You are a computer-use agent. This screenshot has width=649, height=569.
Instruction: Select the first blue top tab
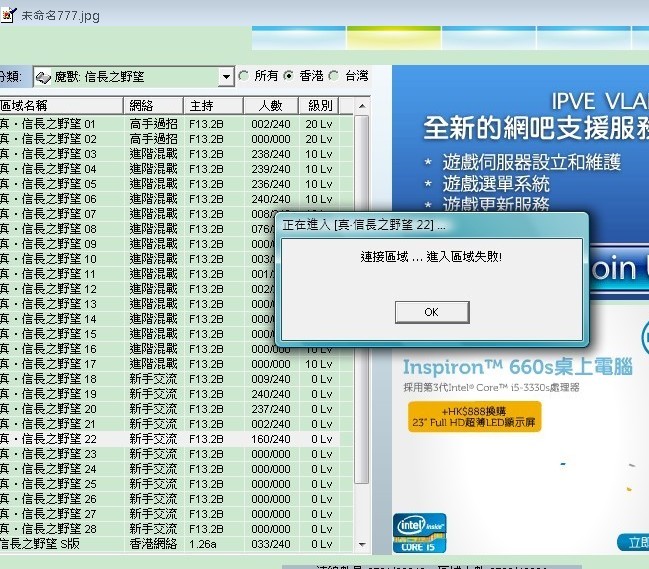[x=299, y=38]
